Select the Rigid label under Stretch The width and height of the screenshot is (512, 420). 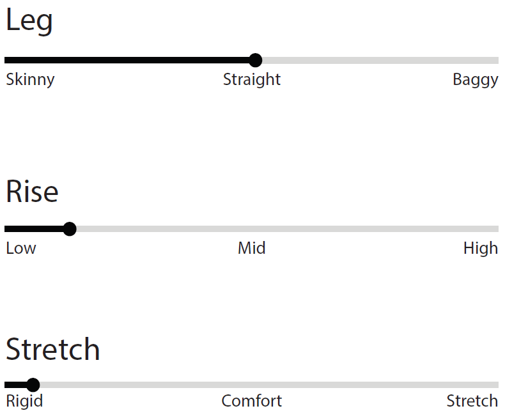(24, 401)
